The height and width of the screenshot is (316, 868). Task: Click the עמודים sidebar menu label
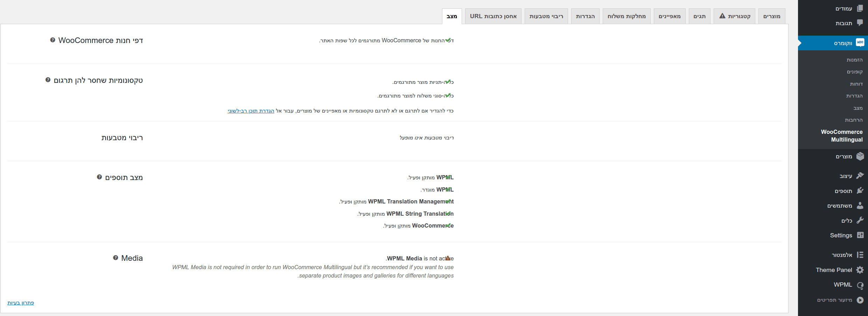tap(843, 8)
